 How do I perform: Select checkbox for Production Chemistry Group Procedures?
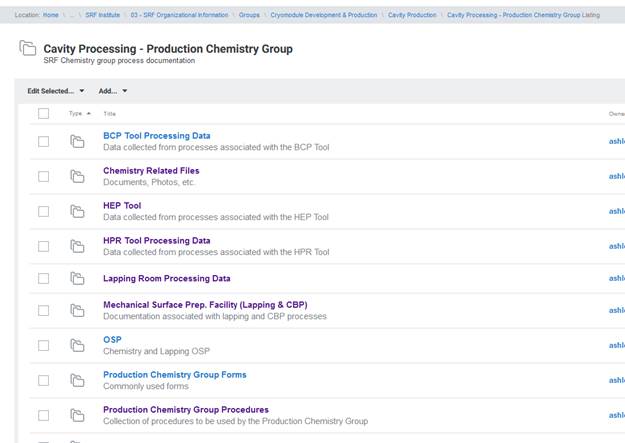(x=43, y=415)
